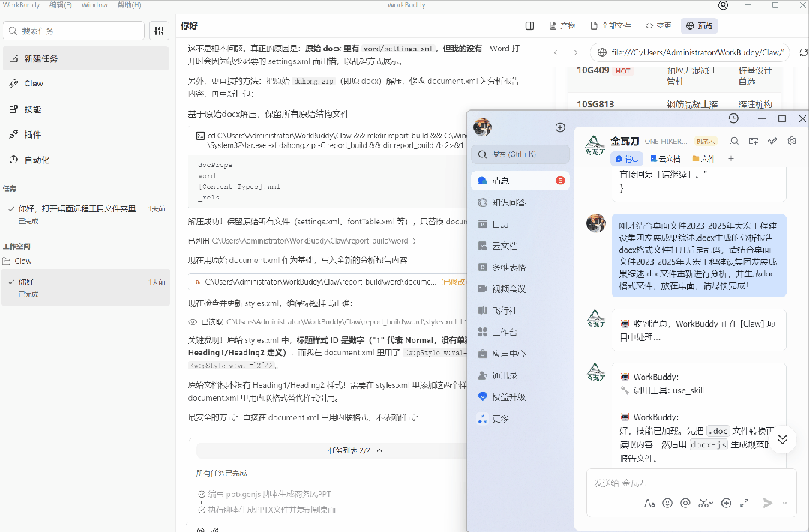
Task: Switch to the 变更 tab
Action: tap(658, 25)
